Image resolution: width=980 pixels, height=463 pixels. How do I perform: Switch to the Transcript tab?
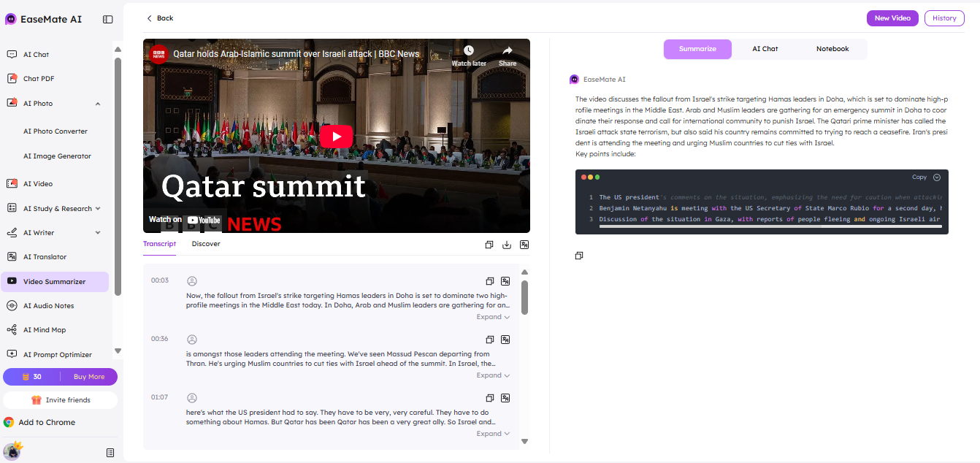click(x=159, y=244)
